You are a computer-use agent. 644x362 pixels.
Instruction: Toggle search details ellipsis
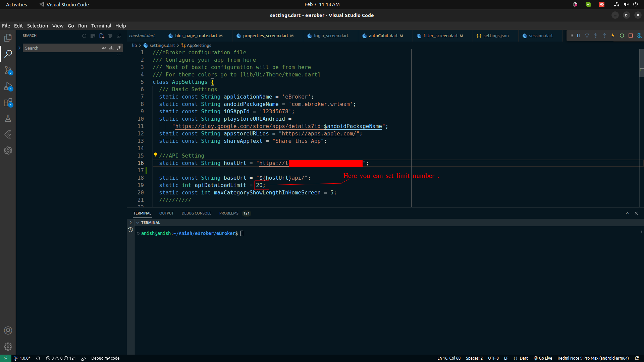pos(119,55)
